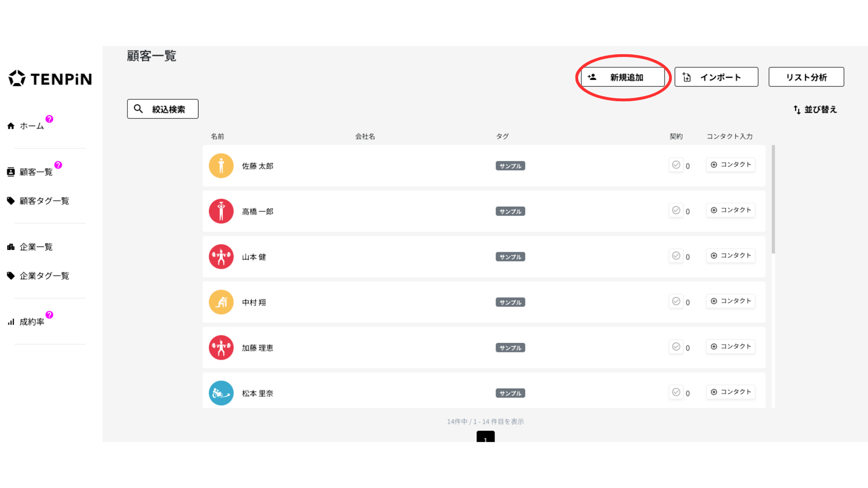The image size is (868, 488).
Task: Click 高橋 一郎's red avatar icon
Action: click(x=221, y=211)
